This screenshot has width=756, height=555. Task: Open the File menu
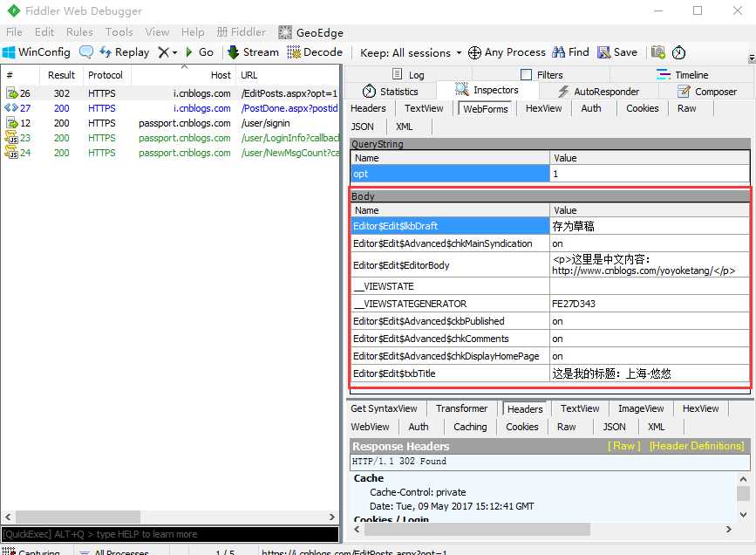[x=14, y=32]
